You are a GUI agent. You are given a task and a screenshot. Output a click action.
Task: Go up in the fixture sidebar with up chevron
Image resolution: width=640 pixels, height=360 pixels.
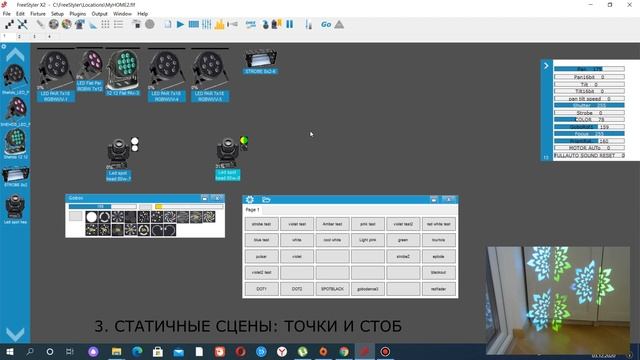coord(15,55)
